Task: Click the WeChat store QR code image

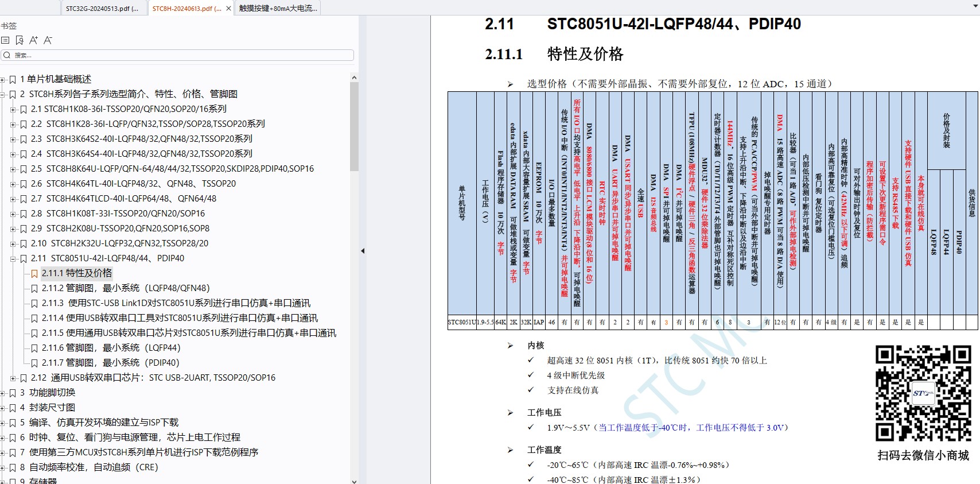Action: (x=923, y=393)
